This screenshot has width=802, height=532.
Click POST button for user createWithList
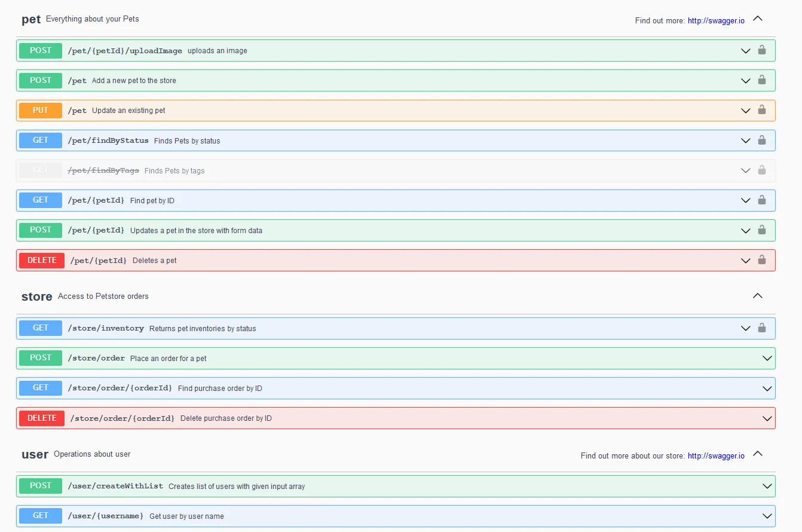(41, 485)
